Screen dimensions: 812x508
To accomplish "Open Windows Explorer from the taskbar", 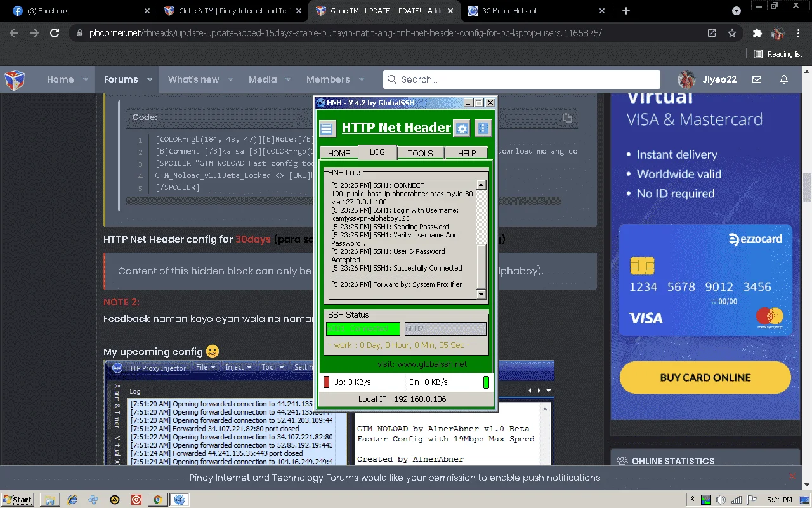I will pos(50,500).
